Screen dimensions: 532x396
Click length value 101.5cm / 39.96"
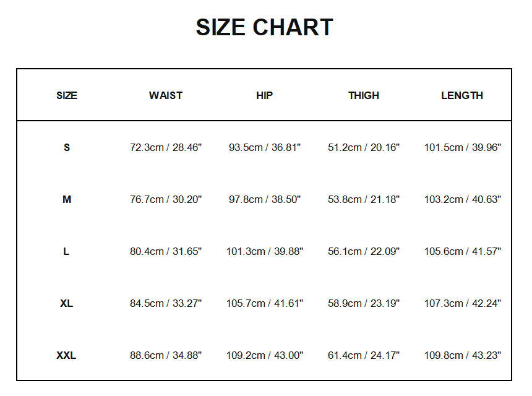[x=462, y=147]
